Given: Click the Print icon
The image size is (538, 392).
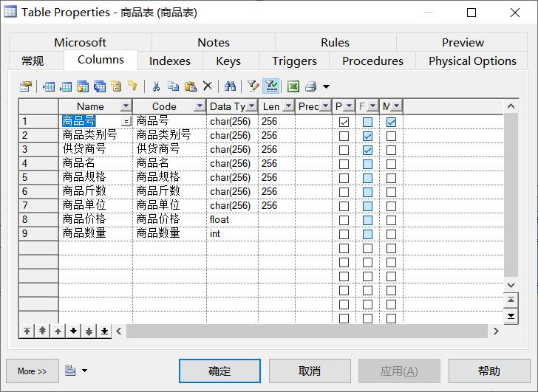Looking at the screenshot, I should (311, 86).
